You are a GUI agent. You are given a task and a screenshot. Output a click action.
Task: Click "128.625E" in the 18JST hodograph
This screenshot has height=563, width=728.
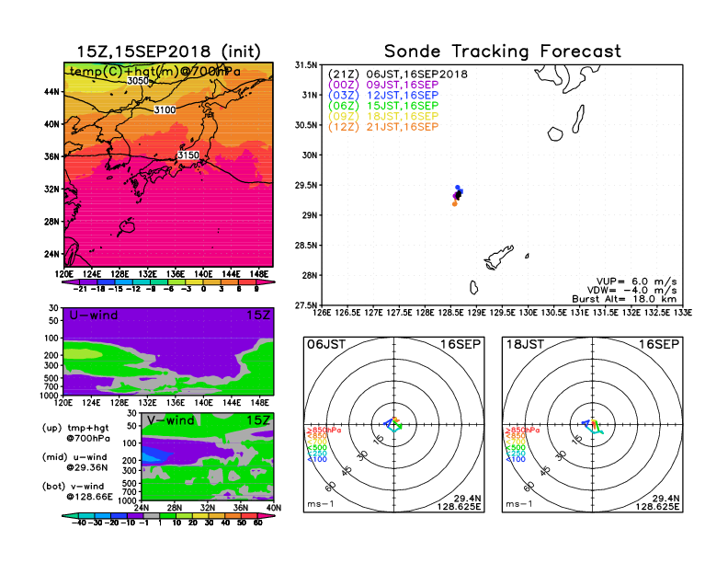coord(657,507)
